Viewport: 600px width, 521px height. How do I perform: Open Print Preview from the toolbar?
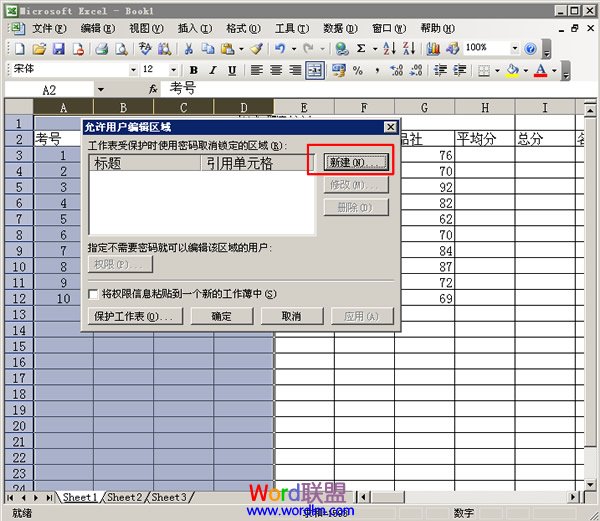point(121,49)
